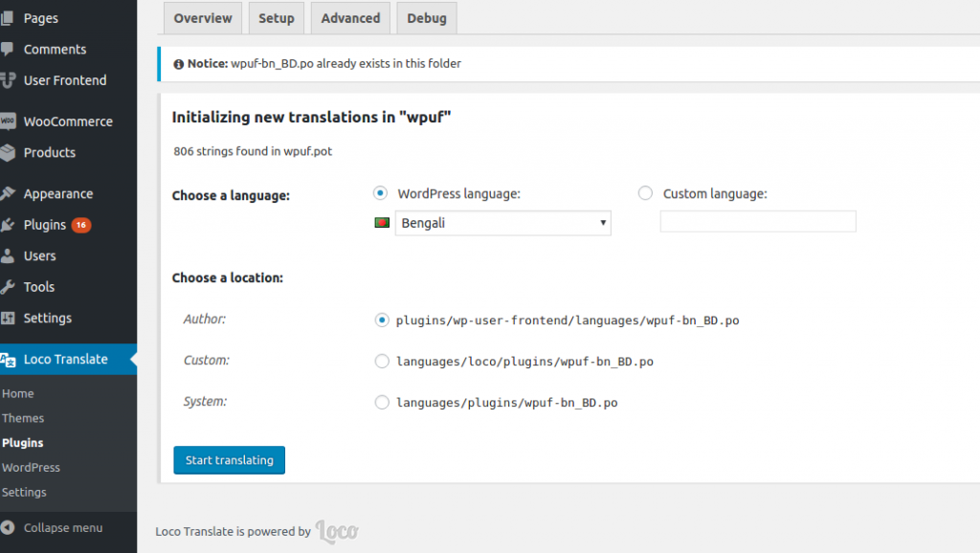
Task: Open the WordPress submenu link under Loco Translate
Action: coord(32,467)
